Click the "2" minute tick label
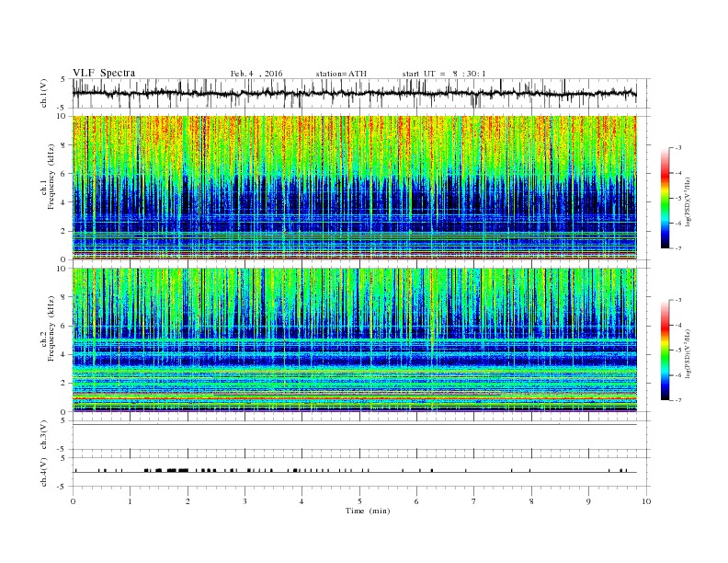 click(188, 501)
